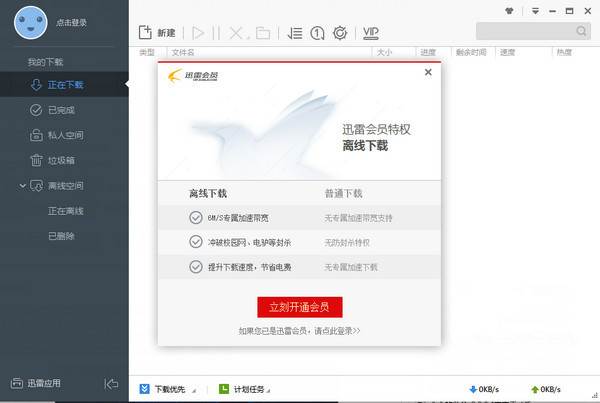Screen dimensions: 600x403
Task: Click the 新建 new download task button
Action: click(x=154, y=33)
